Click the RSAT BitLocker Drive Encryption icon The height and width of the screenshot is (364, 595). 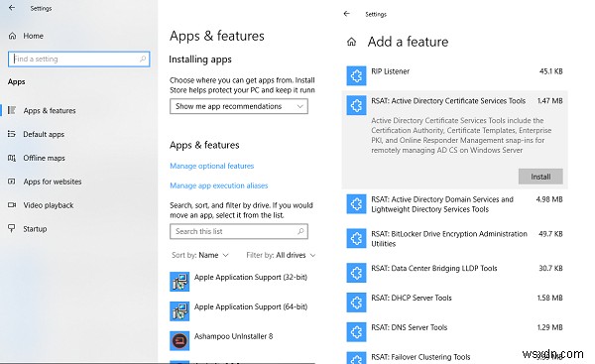click(x=356, y=238)
